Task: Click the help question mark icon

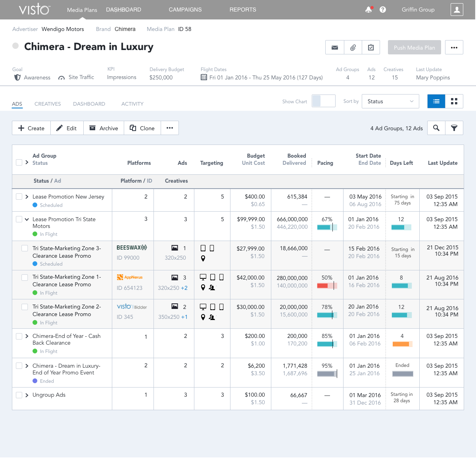Action: pos(383,10)
